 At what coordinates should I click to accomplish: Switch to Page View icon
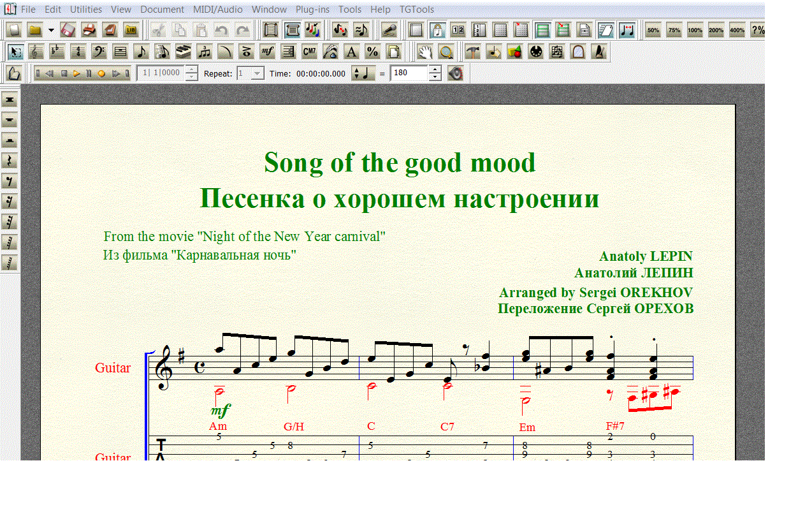[x=292, y=30]
